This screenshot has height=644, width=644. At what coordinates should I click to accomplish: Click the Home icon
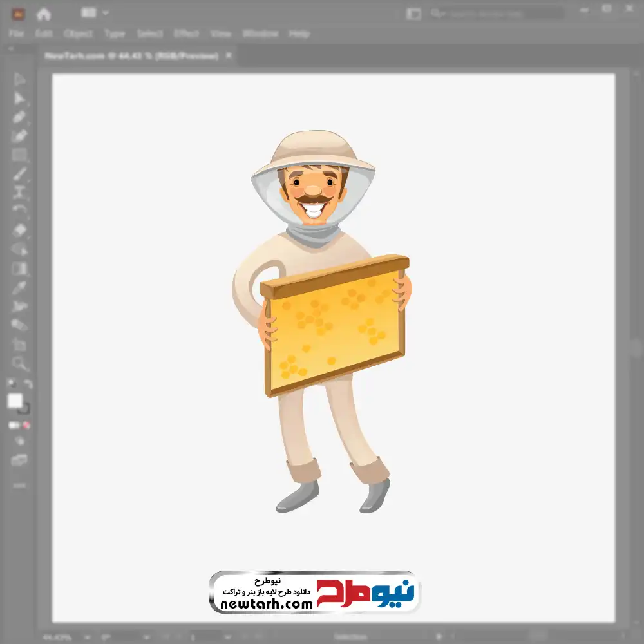[x=44, y=14]
